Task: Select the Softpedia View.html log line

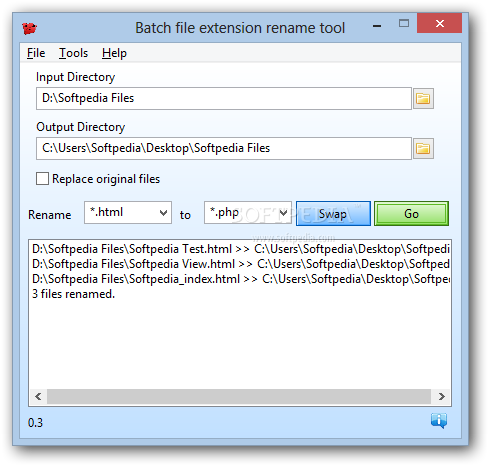Action: (x=240, y=264)
